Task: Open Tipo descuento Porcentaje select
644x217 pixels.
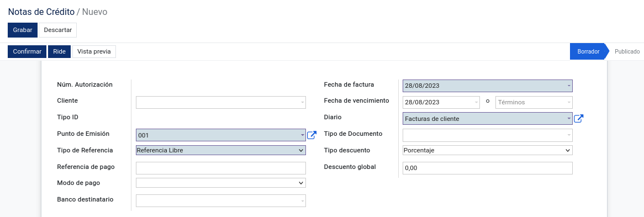Action: (488, 150)
